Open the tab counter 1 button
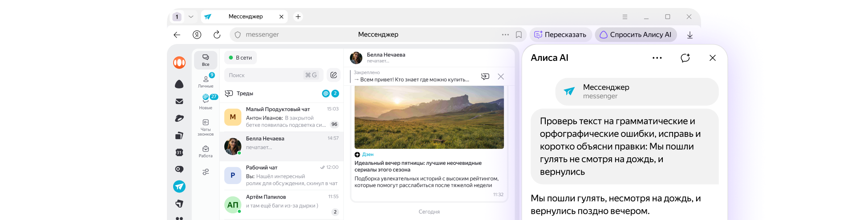Viewport: 868px width, 220px height. pos(177,17)
